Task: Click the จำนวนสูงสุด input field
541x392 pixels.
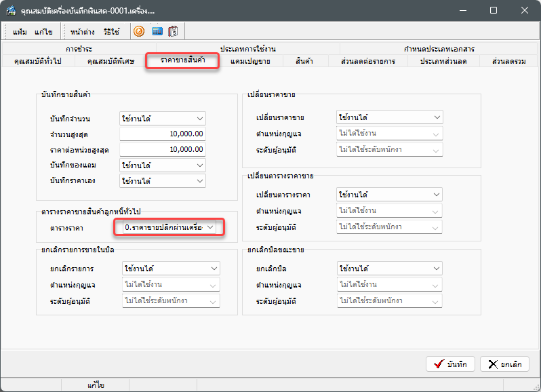Action: (x=162, y=134)
